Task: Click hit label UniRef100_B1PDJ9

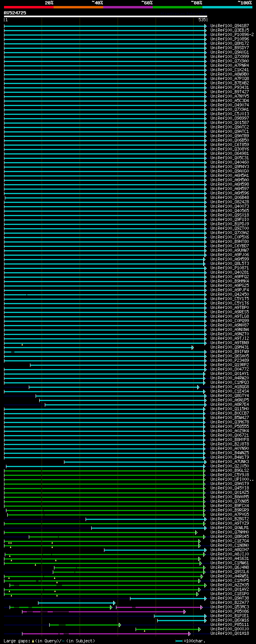Action: point(230,224)
